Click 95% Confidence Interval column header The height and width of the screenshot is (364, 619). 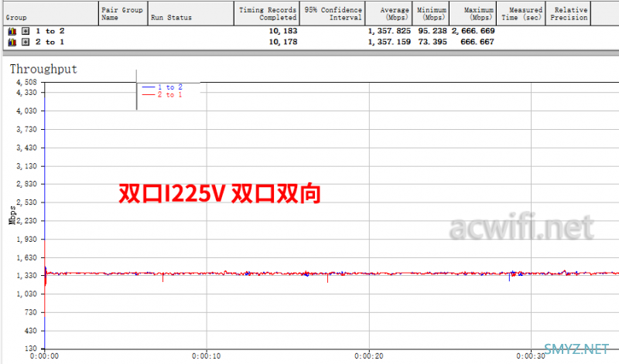point(333,14)
